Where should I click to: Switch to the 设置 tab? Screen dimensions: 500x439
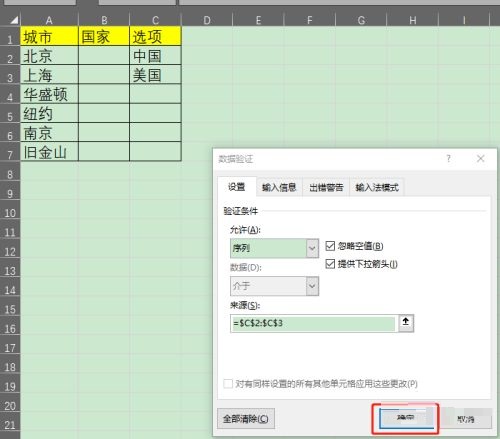click(x=237, y=187)
